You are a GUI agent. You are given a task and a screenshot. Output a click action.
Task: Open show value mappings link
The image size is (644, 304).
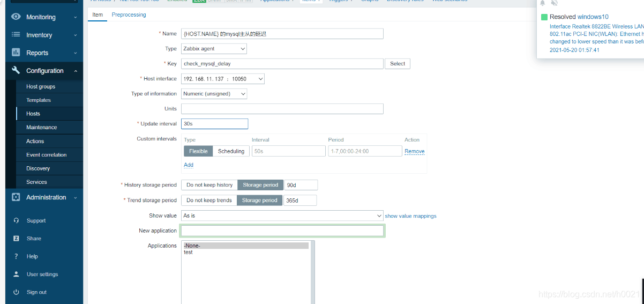(x=410, y=216)
